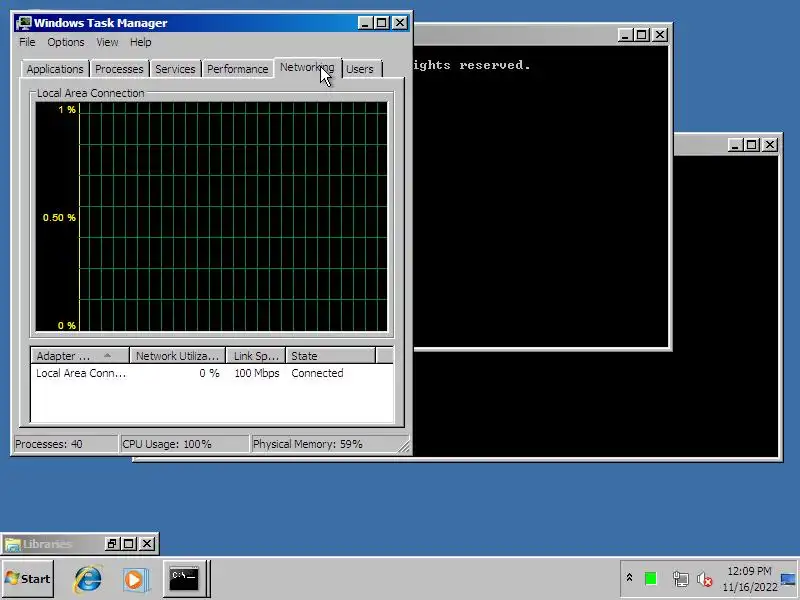The width and height of the screenshot is (800, 600).
Task: Open the muted volume tray icon
Action: [x=704, y=579]
